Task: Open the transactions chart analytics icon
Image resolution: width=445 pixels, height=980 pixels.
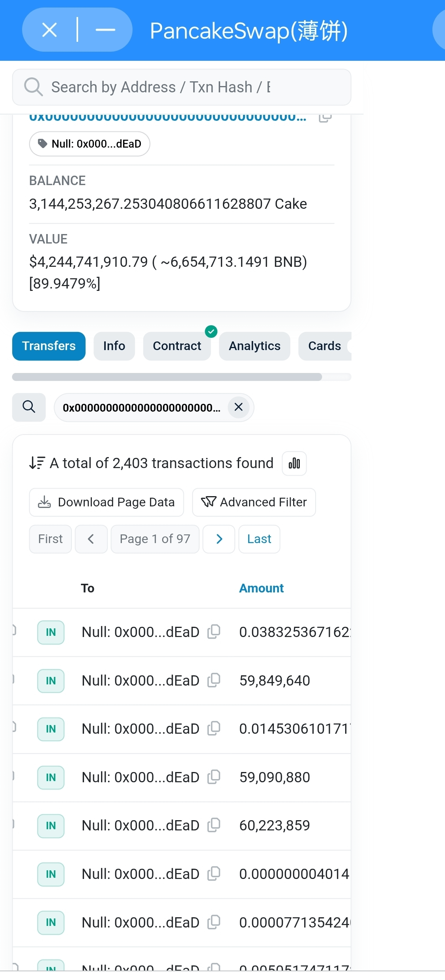Action: [294, 463]
